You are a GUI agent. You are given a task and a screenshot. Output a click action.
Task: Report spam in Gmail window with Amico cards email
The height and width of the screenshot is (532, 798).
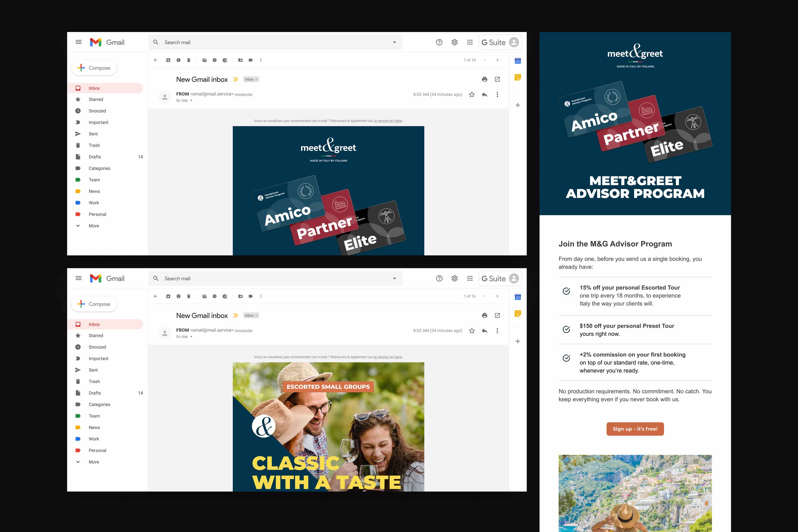178,60
